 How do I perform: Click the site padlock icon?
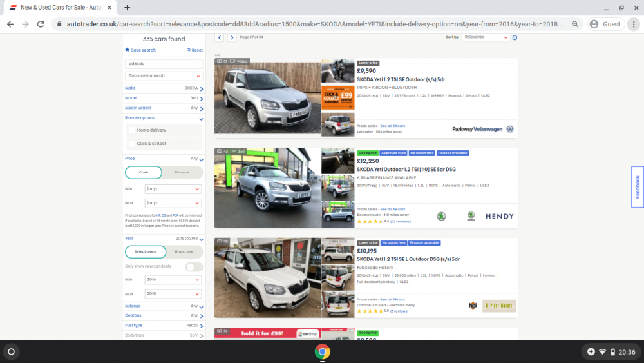59,25
